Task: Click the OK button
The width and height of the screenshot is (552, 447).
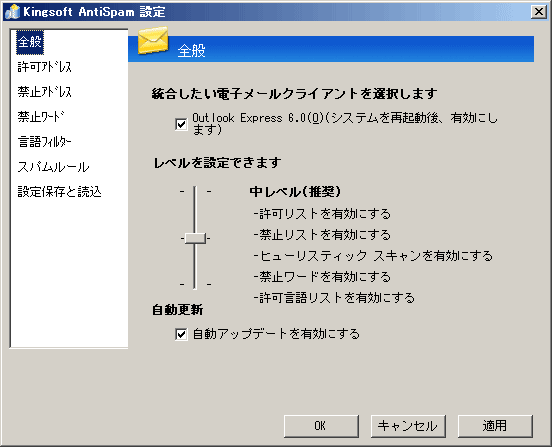Action: [321, 426]
